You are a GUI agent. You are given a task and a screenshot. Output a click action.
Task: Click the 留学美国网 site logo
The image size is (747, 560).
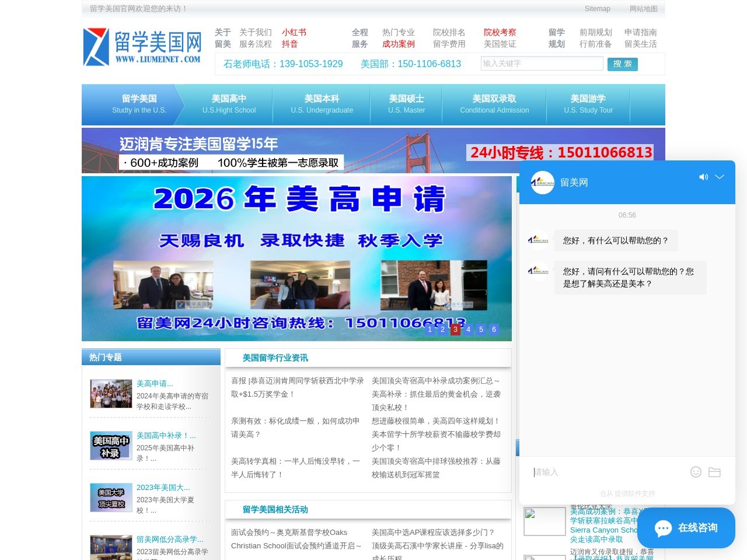tap(142, 47)
